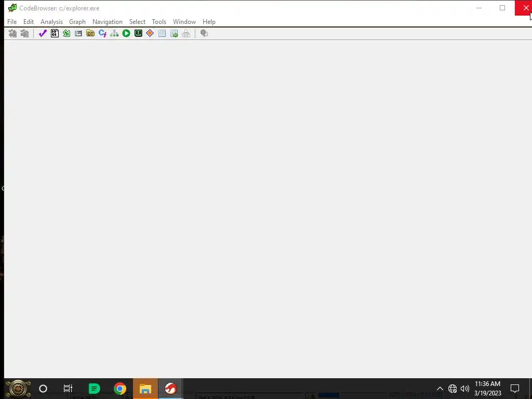Open the Navigation menu
532x399 pixels.
point(107,22)
